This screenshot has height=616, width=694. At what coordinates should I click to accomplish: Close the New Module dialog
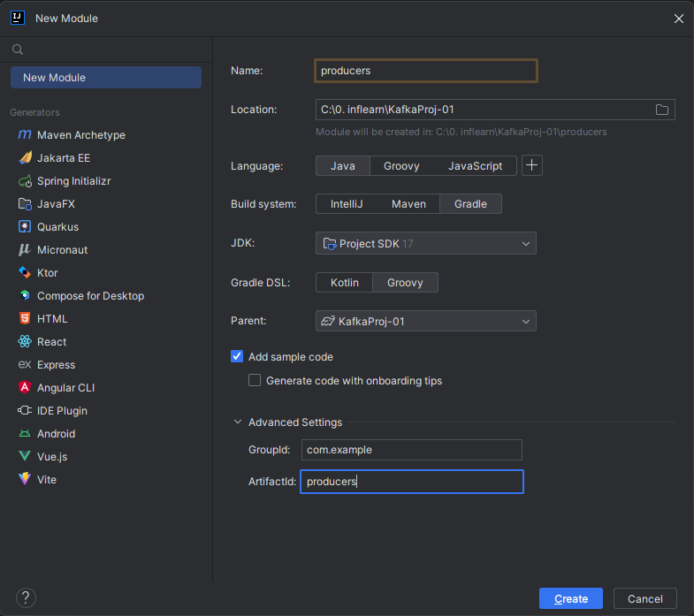click(679, 19)
